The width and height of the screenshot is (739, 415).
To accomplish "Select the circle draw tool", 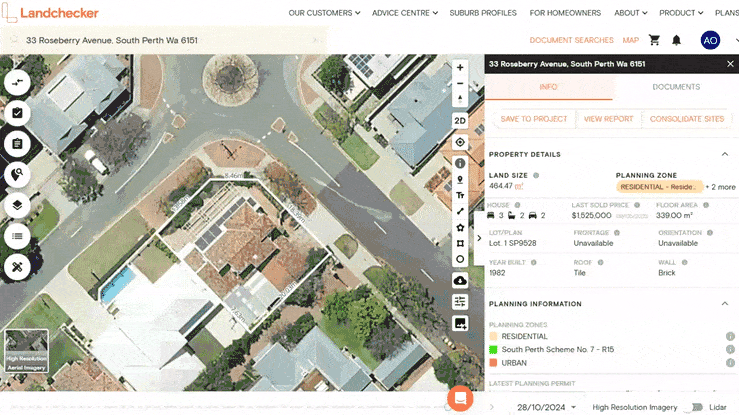I will coord(460,259).
